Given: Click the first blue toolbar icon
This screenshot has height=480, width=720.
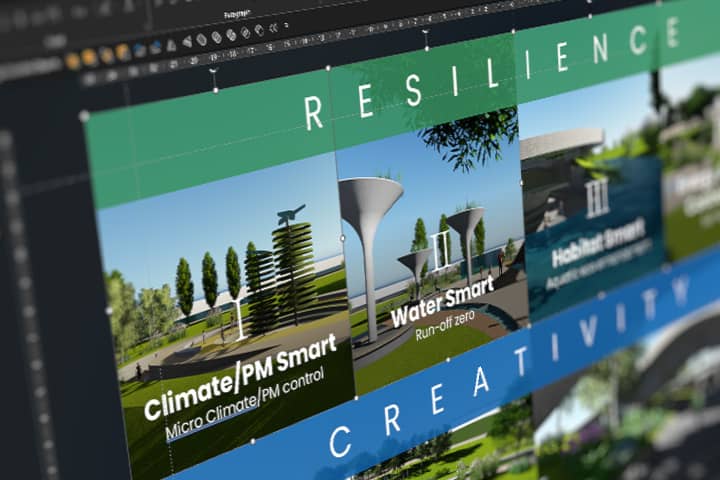Looking at the screenshot, I should pyautogui.click(x=140, y=49).
